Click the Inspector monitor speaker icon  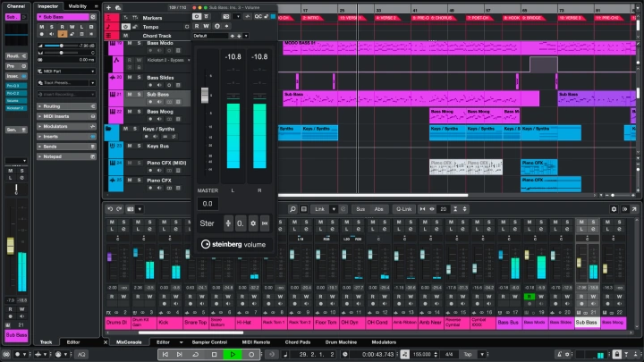[52, 34]
